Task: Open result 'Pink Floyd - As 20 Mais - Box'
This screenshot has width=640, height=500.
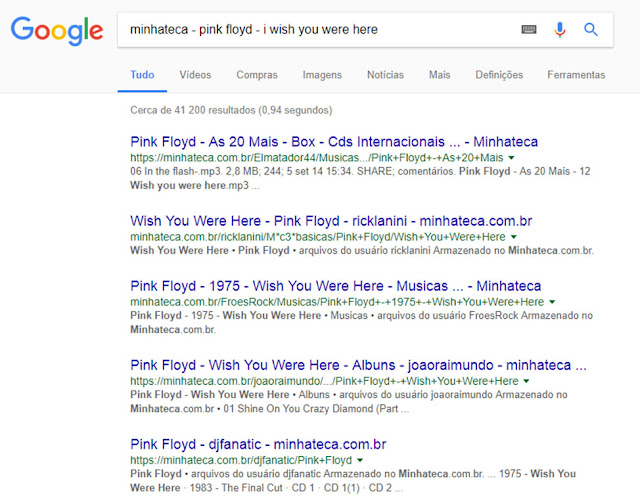Action: (x=334, y=142)
